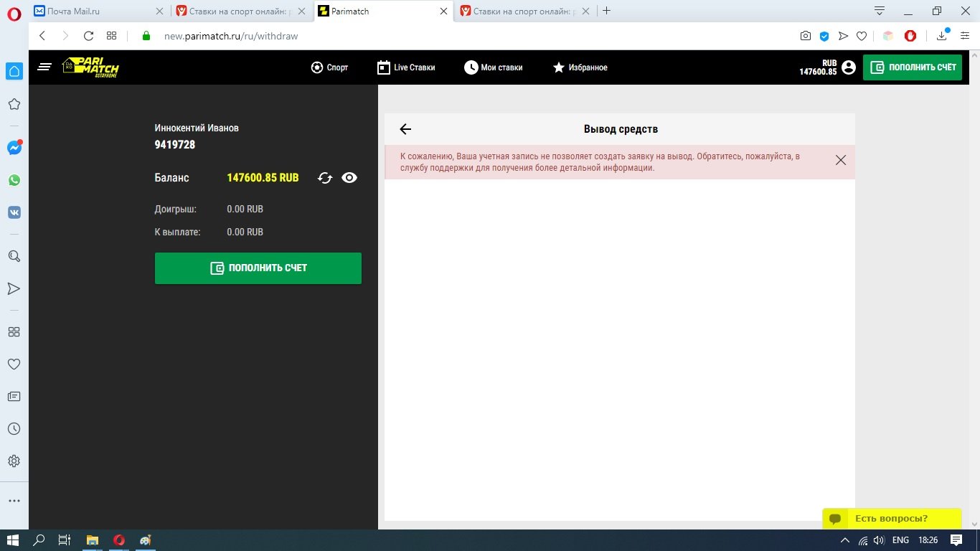Dismiss the withdrawal error message
Viewport: 980px width, 551px height.
point(841,160)
